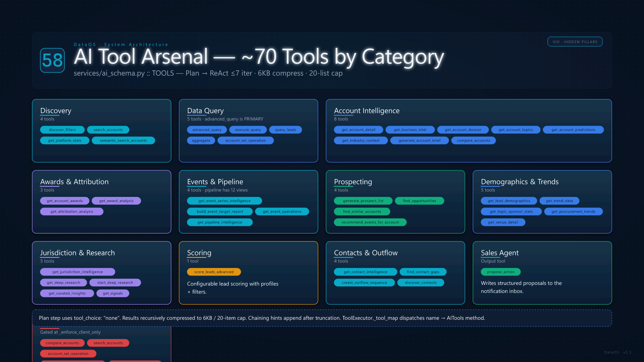Image resolution: width=644 pixels, height=362 pixels.
Task: Select the green propose_action pill
Action: (501, 272)
